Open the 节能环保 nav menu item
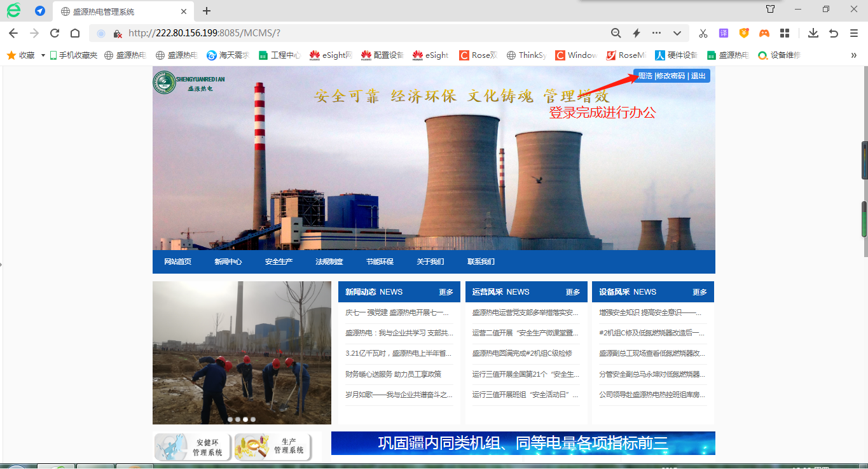Screen dimensions: 868x469 pos(380,262)
